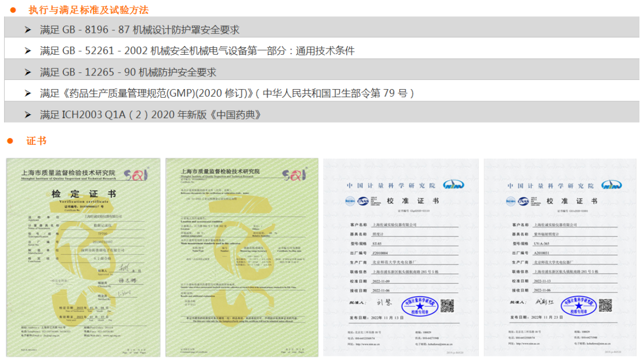Click the orange bullet beside 执行与满足标准及试验方法

click(x=14, y=10)
